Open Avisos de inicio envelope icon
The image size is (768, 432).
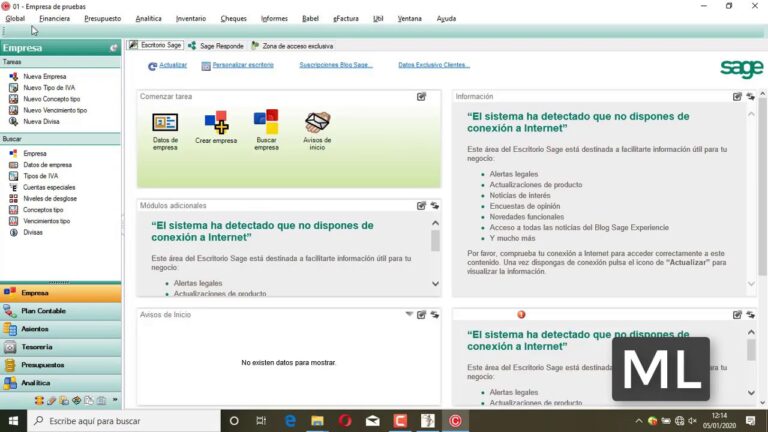click(x=317, y=131)
